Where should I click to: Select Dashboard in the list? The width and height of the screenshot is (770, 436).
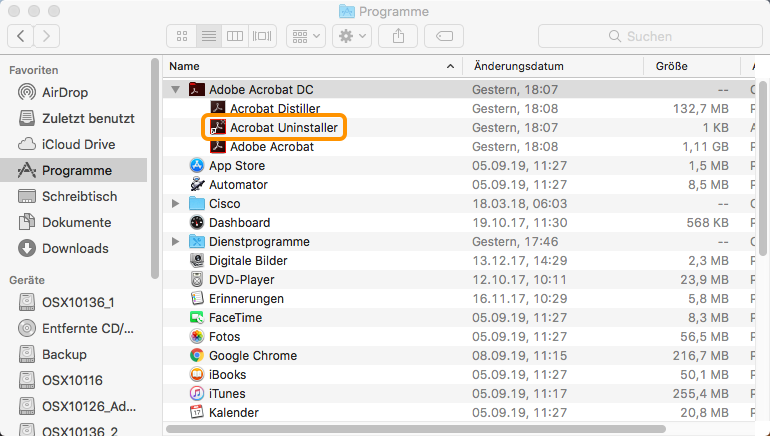239,222
